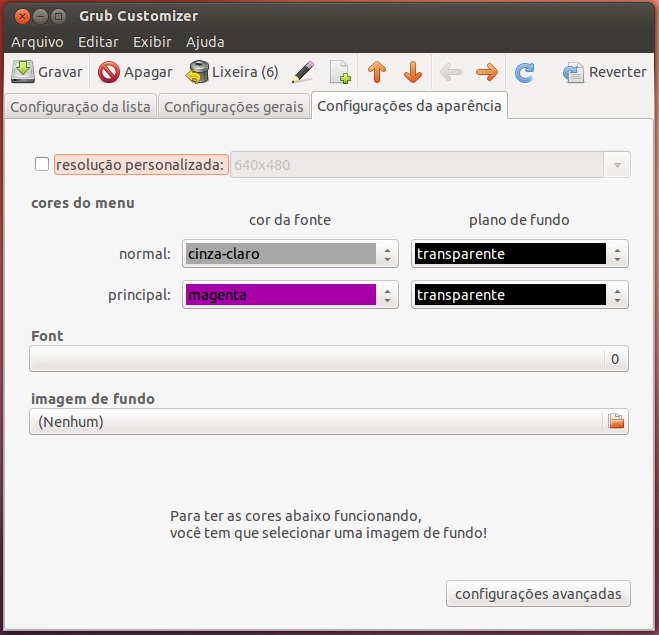Move entry up with up arrow
Image resolution: width=659 pixels, height=635 pixels.
pos(377,72)
